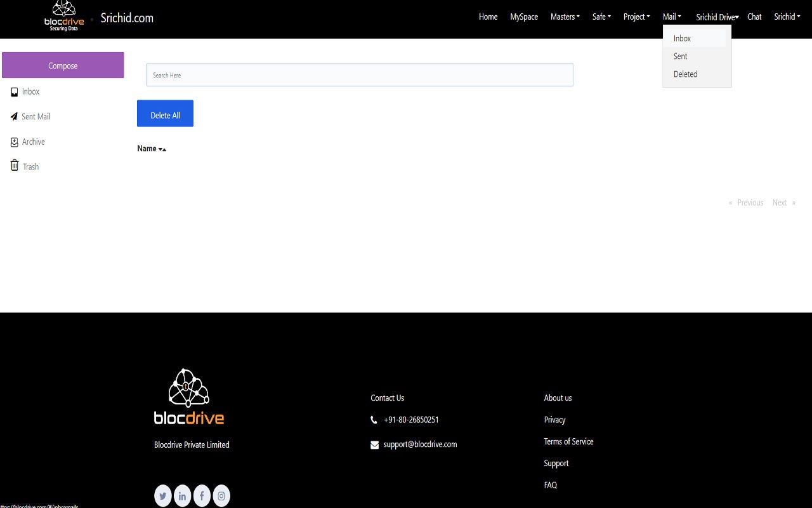Open the Srichid user account dropdown
The image size is (812, 508).
coord(787,17)
